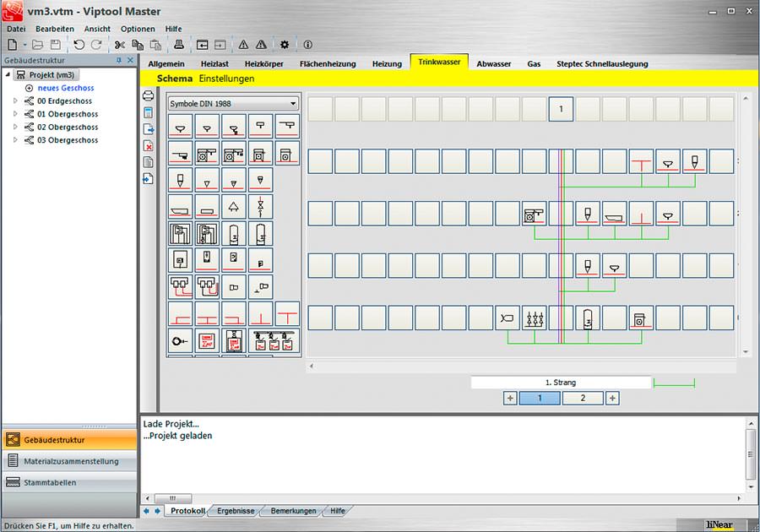760x532 pixels.
Task: Open the Materialzusammenstellung panel button
Action: tap(70, 461)
